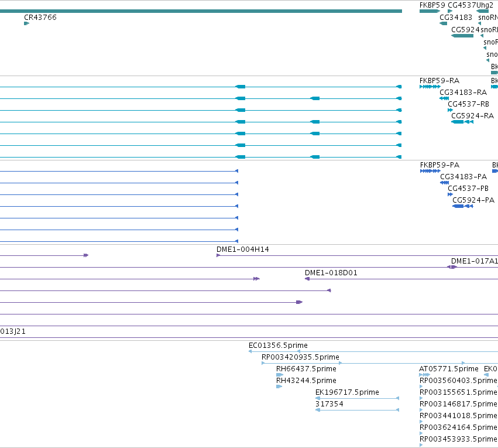Click the CG4537-RB transcript label
Screen dimensions: 498x448
[x=469, y=104]
